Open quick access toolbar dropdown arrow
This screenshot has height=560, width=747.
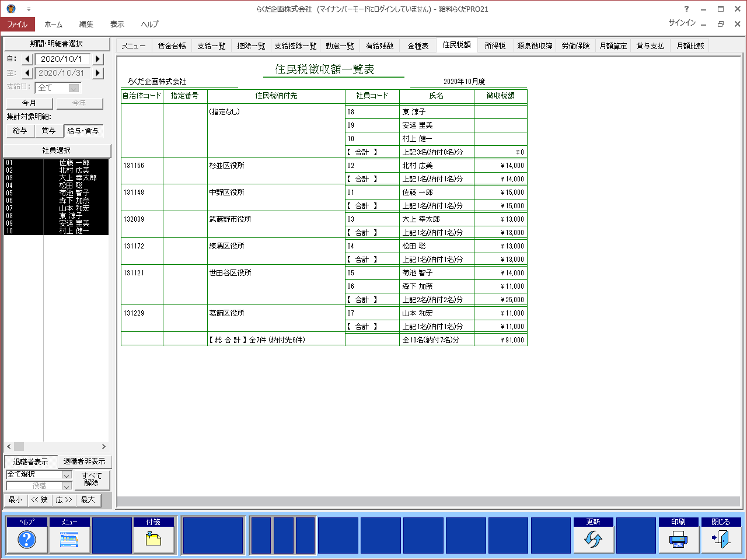click(x=29, y=9)
